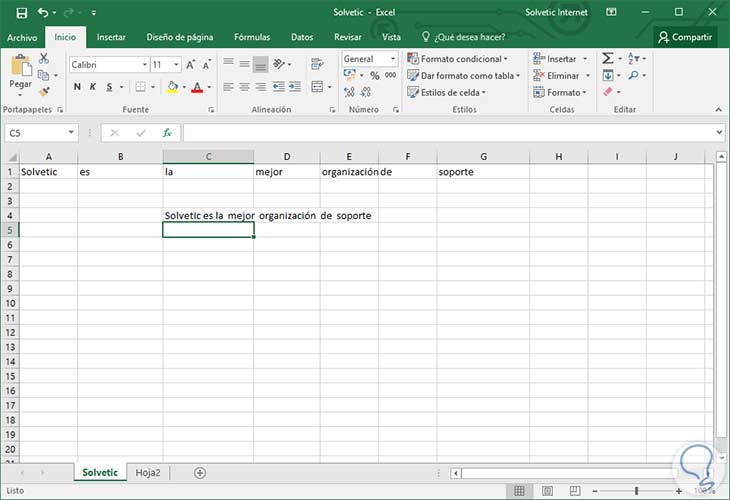Open the font size 11 dropdown
The image size is (730, 500).
coord(176,65)
